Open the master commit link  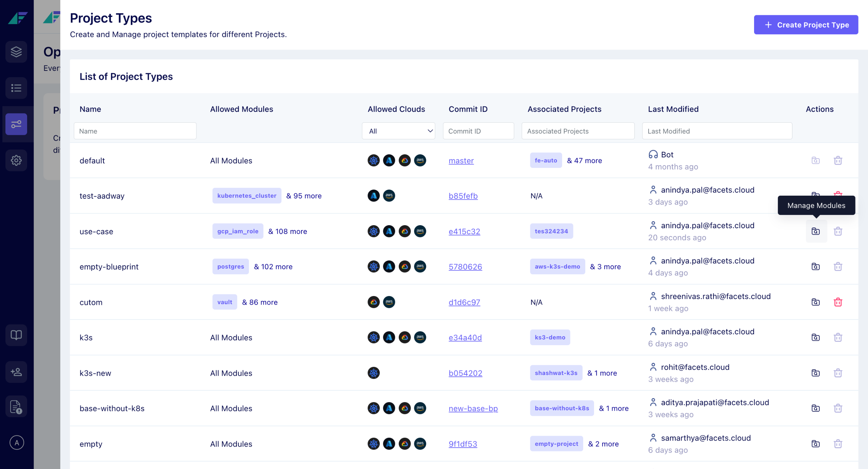461,160
